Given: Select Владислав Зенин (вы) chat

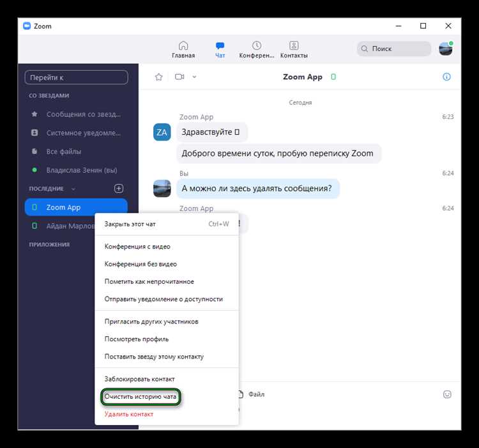Looking at the screenshot, I should point(77,170).
